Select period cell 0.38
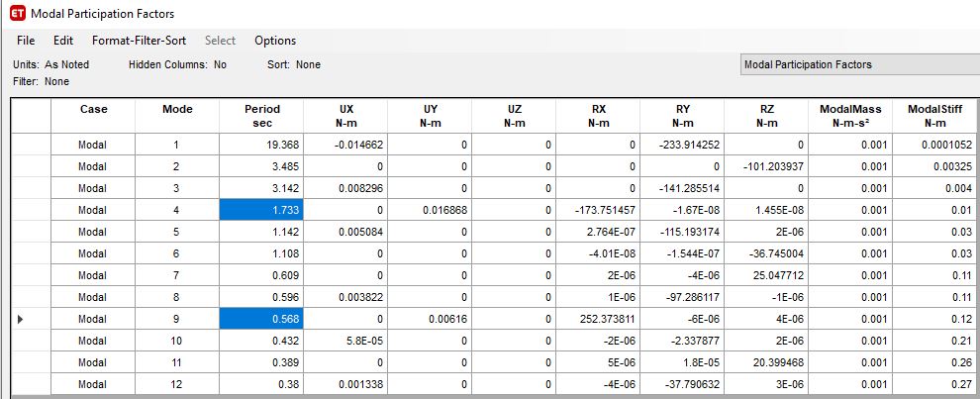 [261, 384]
